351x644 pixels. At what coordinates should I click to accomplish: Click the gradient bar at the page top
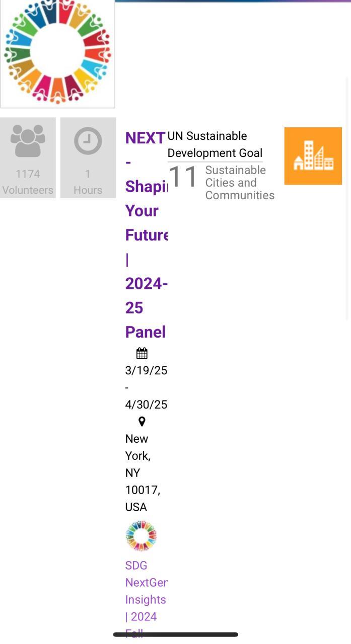tap(233, 2)
